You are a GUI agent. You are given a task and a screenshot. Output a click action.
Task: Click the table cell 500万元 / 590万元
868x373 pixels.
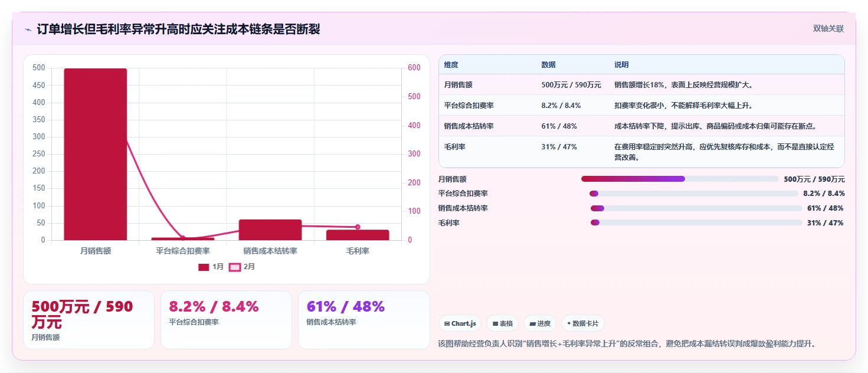coord(571,85)
